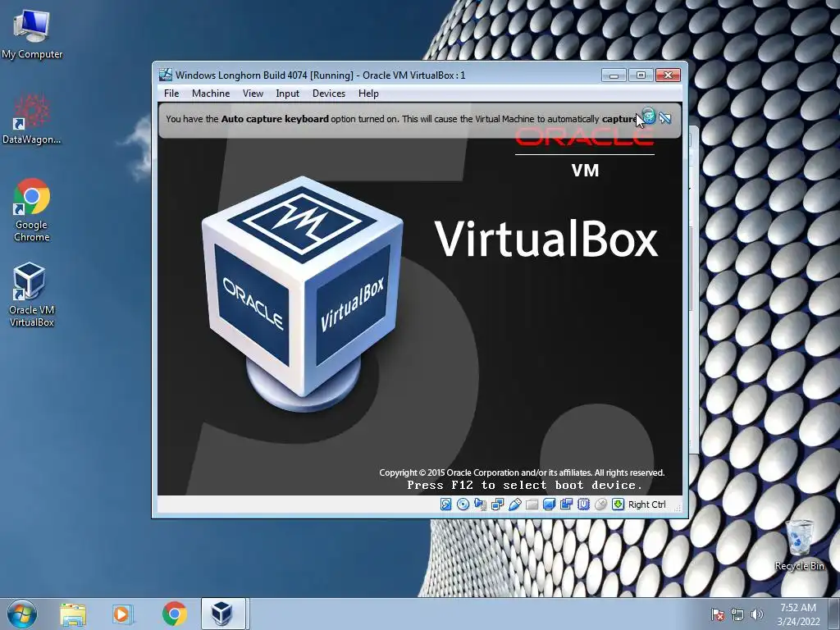Click the green keyboard capture arrow indicator

(x=618, y=504)
